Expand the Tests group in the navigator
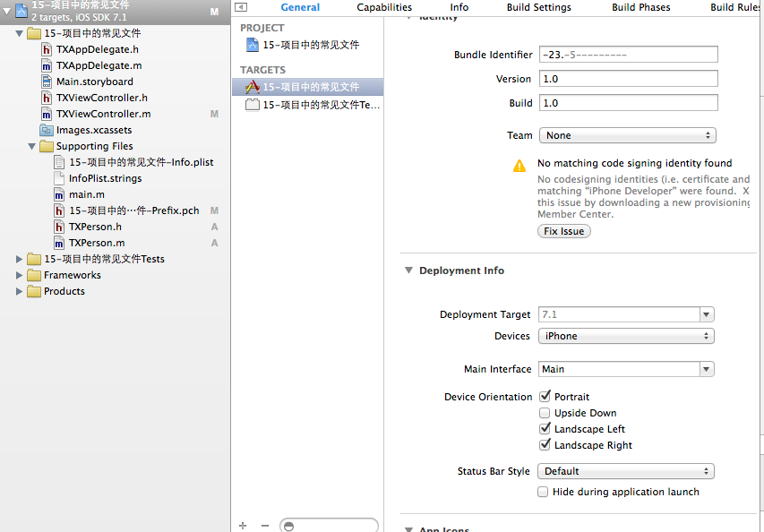Image resolution: width=764 pixels, height=532 pixels. [19, 259]
